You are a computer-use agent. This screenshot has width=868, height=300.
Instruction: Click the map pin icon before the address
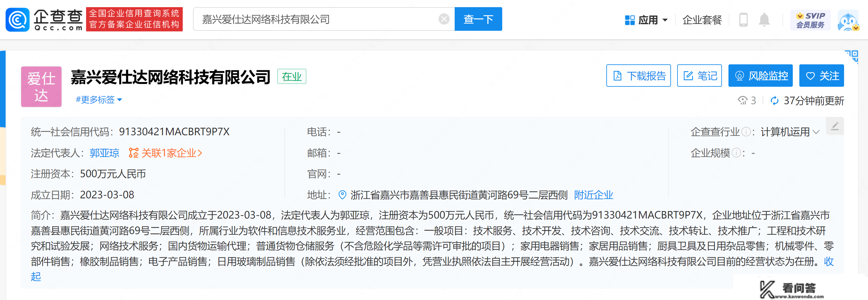click(x=342, y=195)
